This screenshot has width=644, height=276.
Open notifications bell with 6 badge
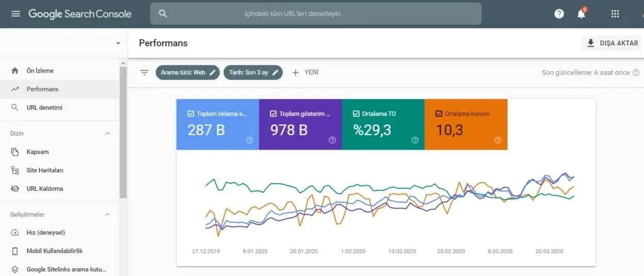click(x=582, y=13)
